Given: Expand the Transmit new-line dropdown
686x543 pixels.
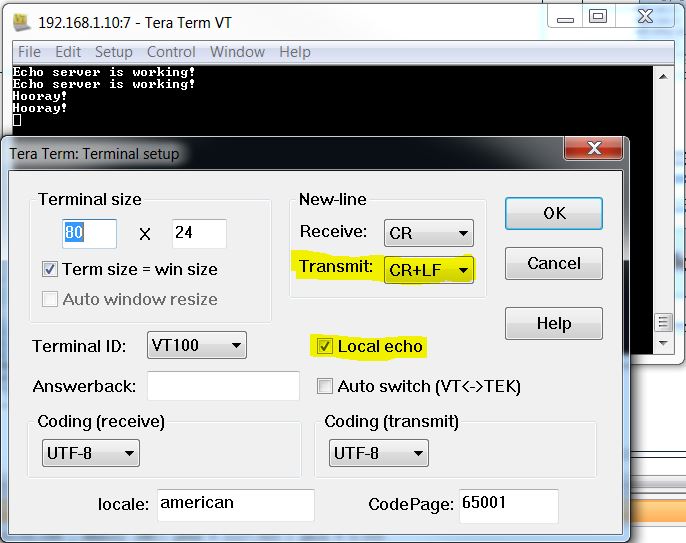Looking at the screenshot, I should coord(429,270).
